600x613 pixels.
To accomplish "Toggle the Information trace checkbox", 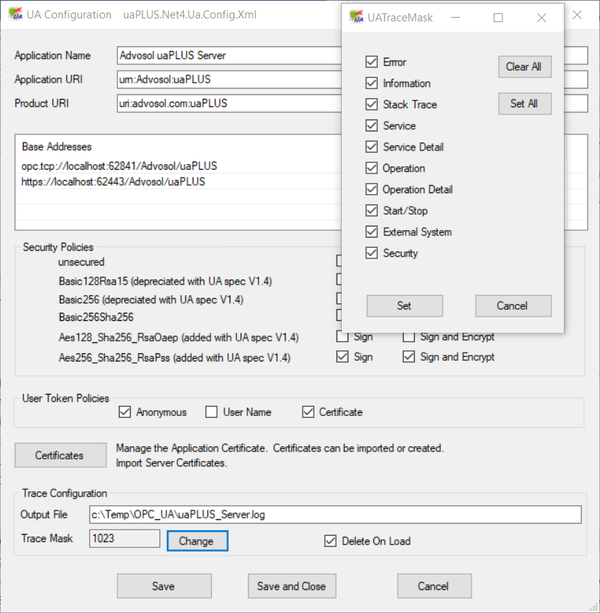I will [x=371, y=83].
